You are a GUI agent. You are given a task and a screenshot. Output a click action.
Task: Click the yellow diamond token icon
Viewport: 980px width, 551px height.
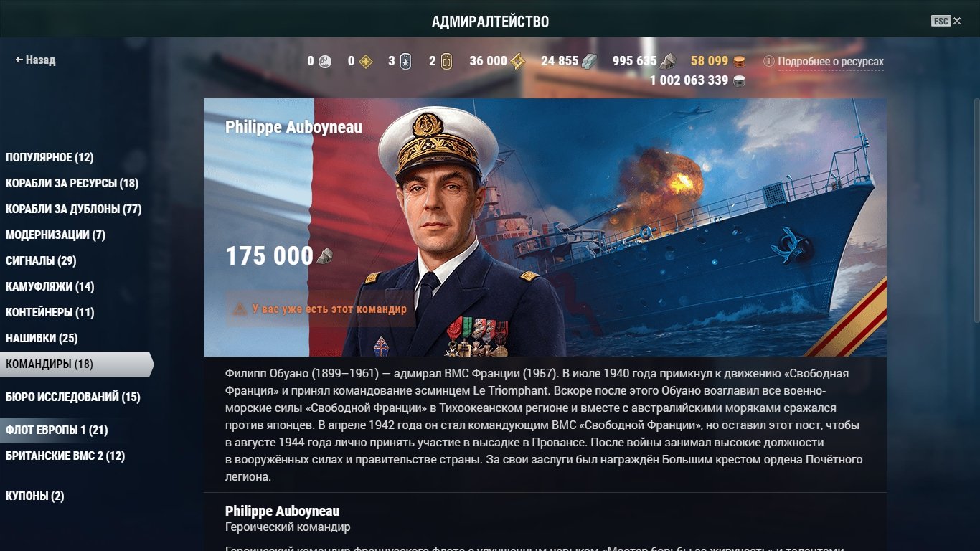click(366, 61)
